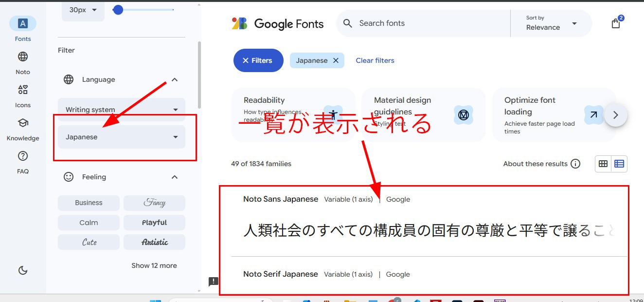This screenshot has width=644, height=302.
Task: Switch to grid view of results
Action: pos(603,164)
